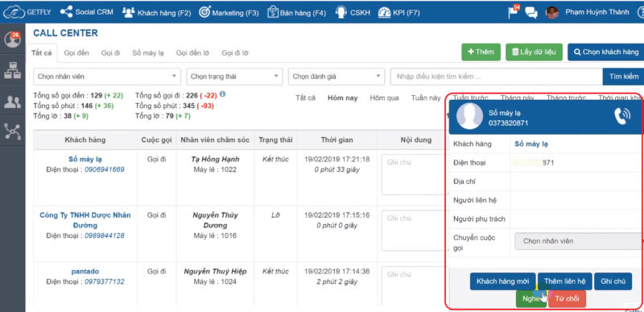
Task: Open the chat messages icon
Action: (531, 13)
